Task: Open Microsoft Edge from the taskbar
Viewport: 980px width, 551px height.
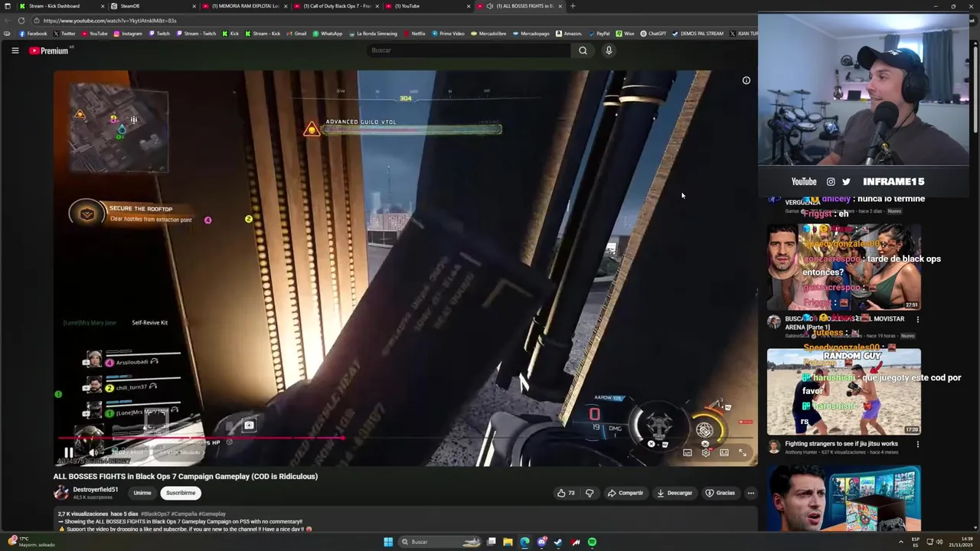Action: (x=524, y=542)
